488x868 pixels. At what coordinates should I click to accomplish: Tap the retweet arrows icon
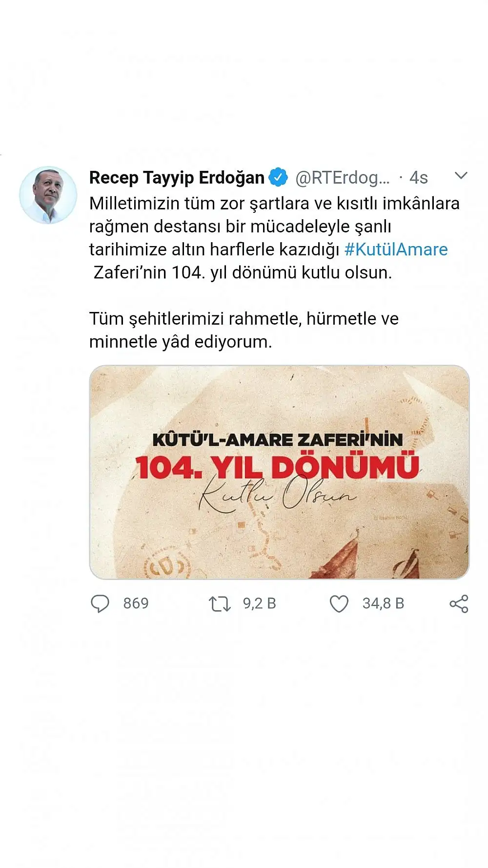[220, 604]
